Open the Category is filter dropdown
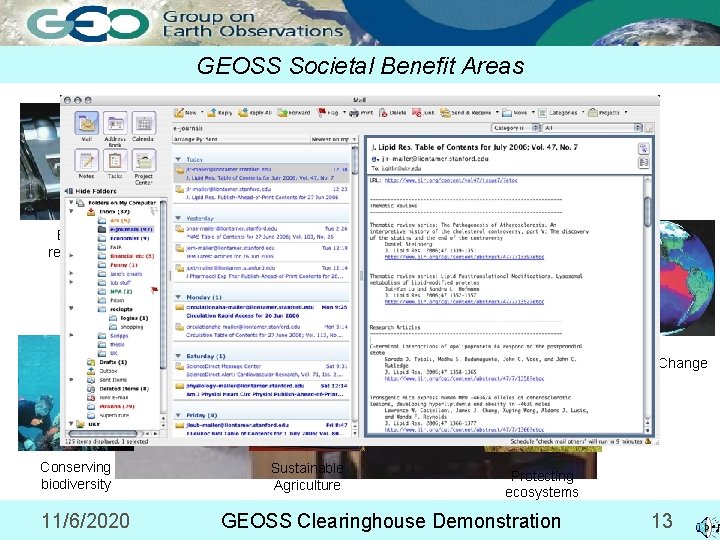Screen dimensions: 720x540 [x=516, y=128]
